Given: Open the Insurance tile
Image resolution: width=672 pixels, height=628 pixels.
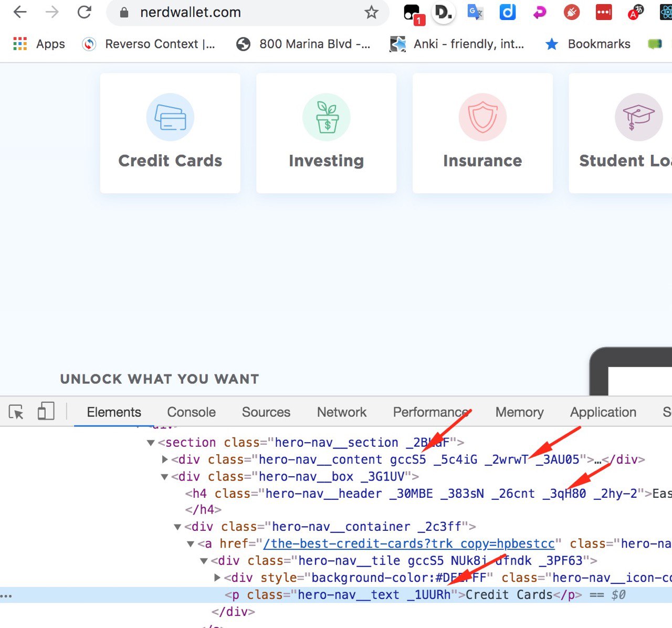Looking at the screenshot, I should (x=482, y=133).
